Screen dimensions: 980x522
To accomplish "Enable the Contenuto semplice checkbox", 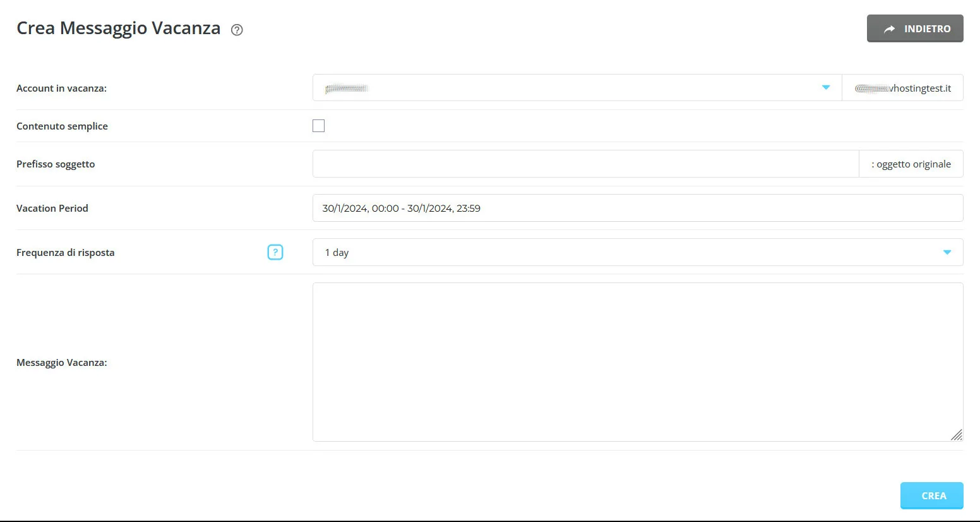I will point(319,125).
